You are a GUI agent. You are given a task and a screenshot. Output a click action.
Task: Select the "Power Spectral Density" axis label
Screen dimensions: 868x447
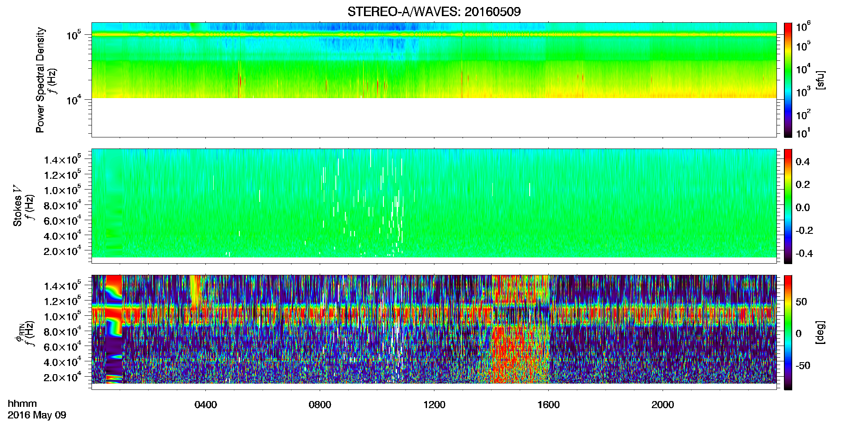click(x=40, y=80)
